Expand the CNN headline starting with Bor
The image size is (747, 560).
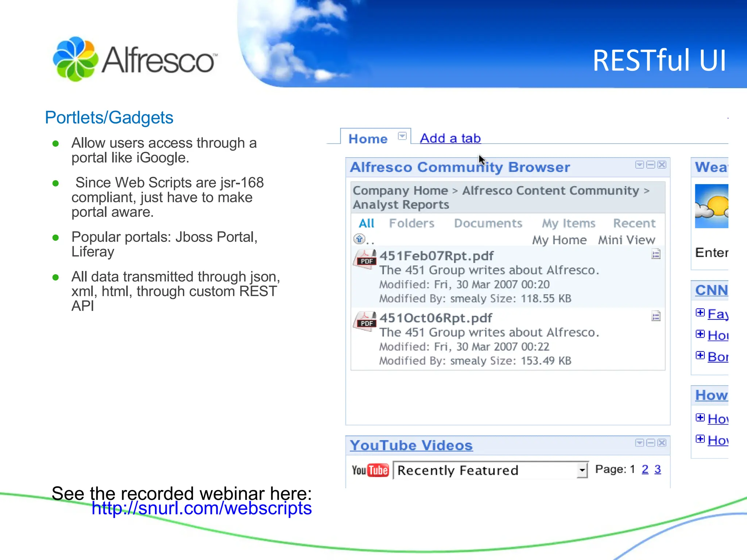[x=700, y=355]
